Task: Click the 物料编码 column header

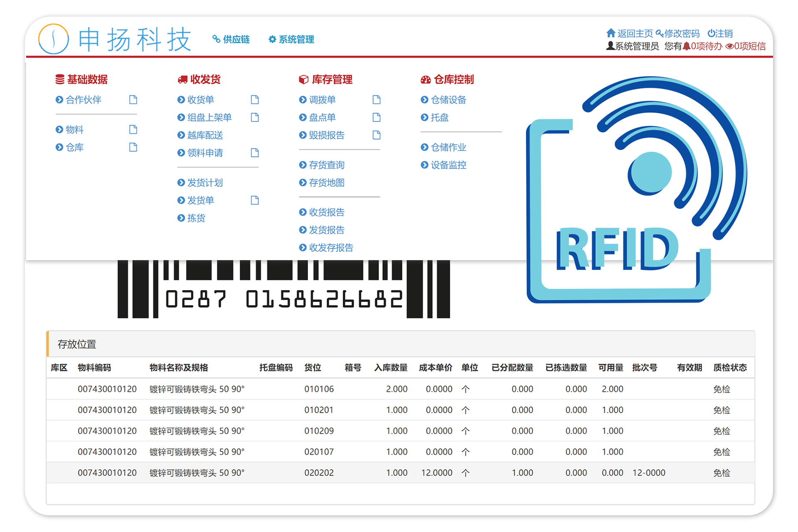Action: 94,368
